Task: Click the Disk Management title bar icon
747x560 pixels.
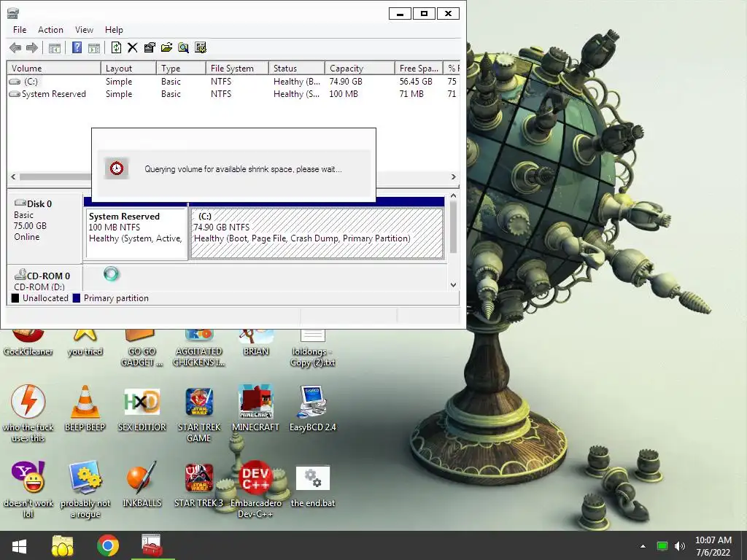Action: pos(13,13)
